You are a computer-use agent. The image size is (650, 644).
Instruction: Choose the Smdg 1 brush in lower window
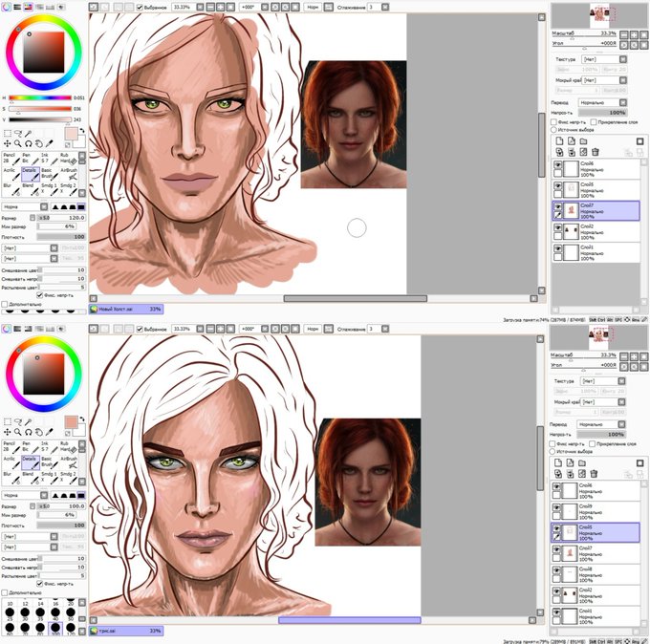pos(50,478)
